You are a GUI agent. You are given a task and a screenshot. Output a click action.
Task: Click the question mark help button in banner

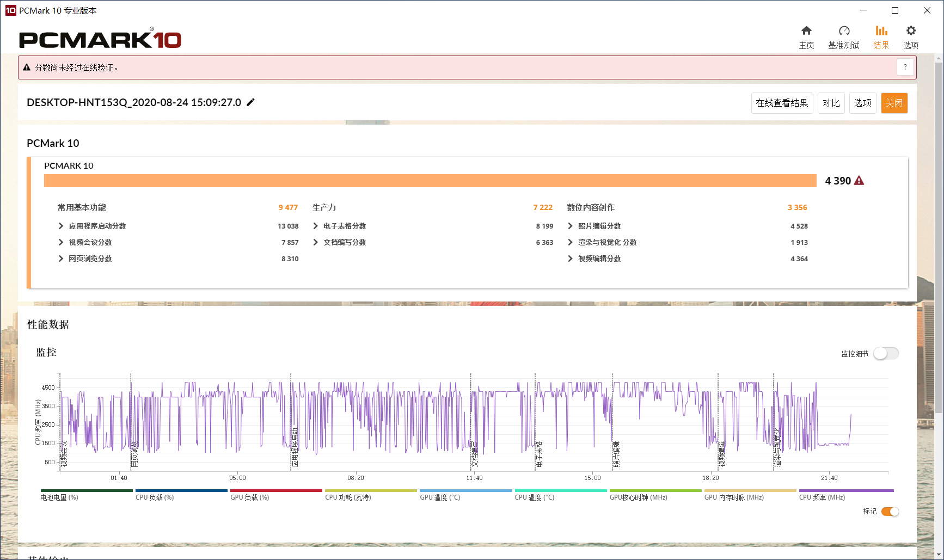point(905,67)
